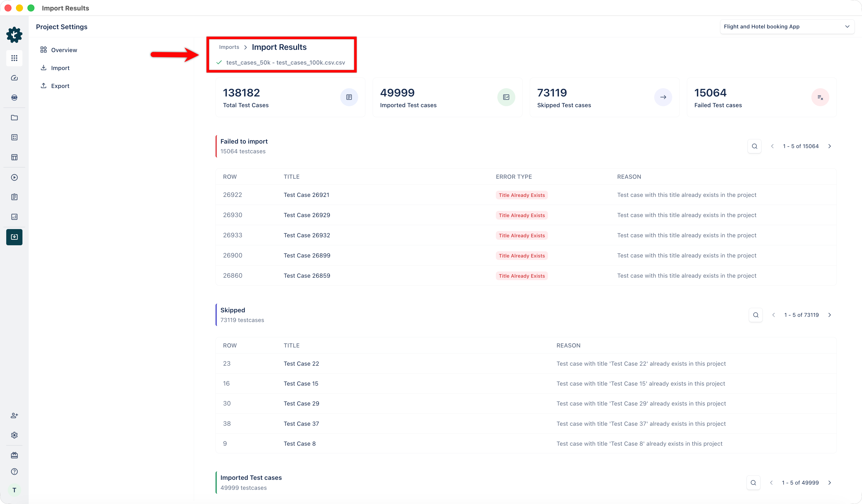Search within Failed to import list

754,146
